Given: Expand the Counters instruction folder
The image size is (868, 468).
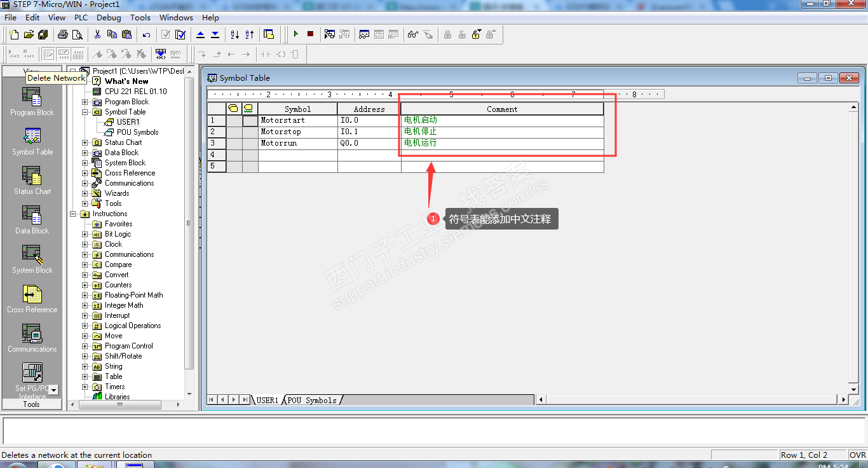Looking at the screenshot, I should (x=85, y=285).
